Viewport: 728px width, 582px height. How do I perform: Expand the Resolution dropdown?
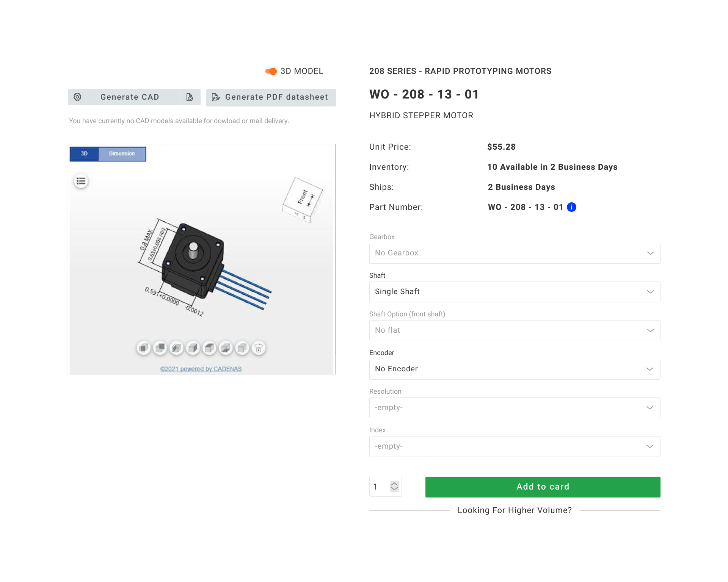click(x=515, y=408)
